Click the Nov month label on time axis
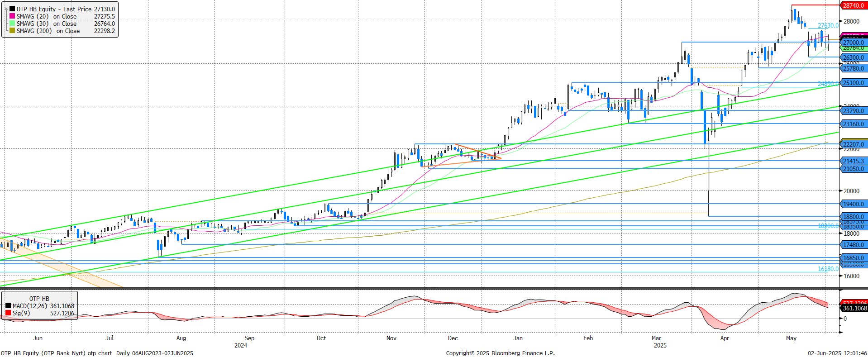The width and height of the screenshot is (868, 357). pyautogui.click(x=391, y=338)
